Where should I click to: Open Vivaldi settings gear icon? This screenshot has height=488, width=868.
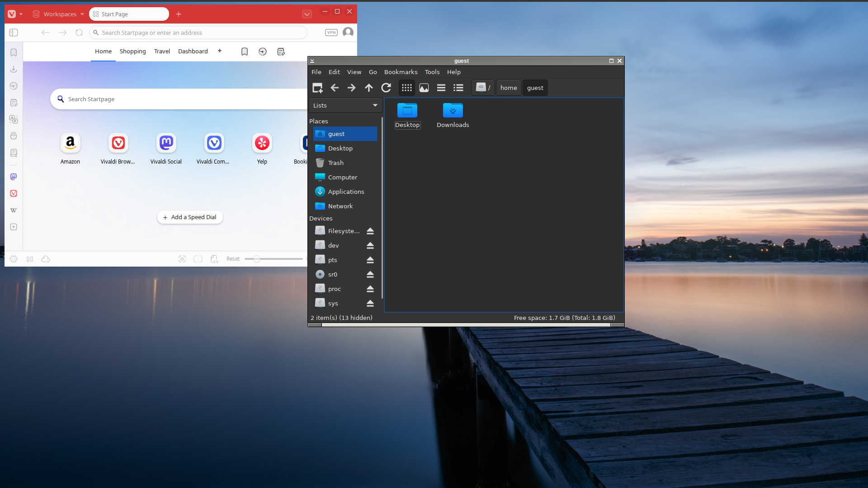pos(14,259)
